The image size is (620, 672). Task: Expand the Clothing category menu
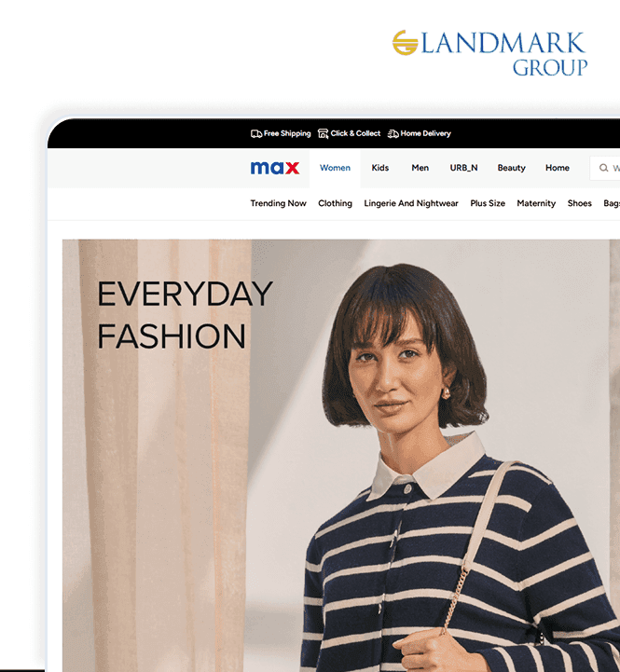pyautogui.click(x=335, y=203)
